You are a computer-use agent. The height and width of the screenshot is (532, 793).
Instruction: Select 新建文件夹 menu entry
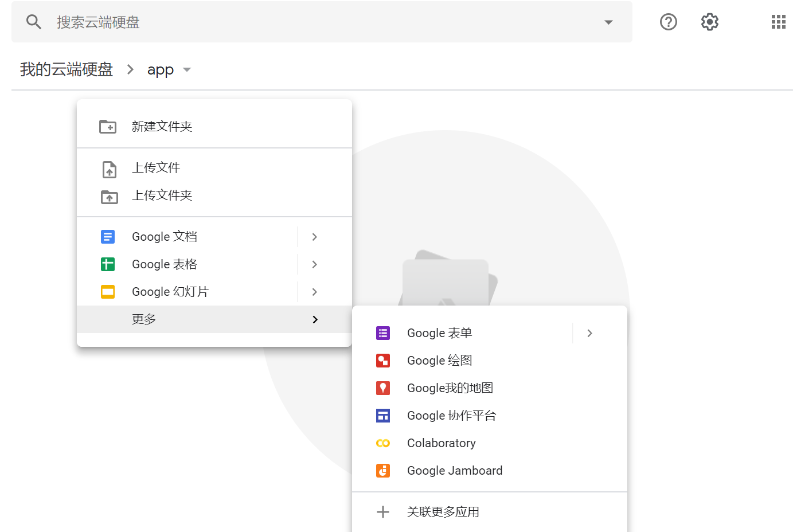tap(214, 127)
